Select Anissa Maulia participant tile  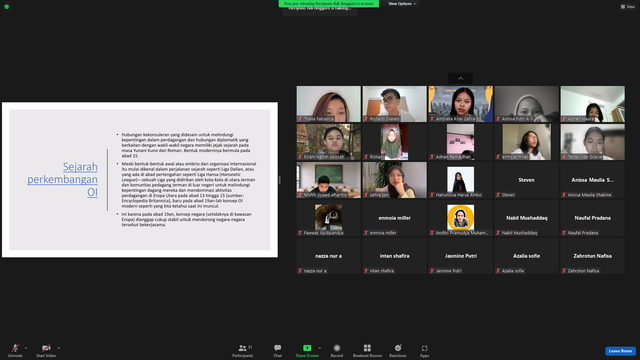pos(593,180)
